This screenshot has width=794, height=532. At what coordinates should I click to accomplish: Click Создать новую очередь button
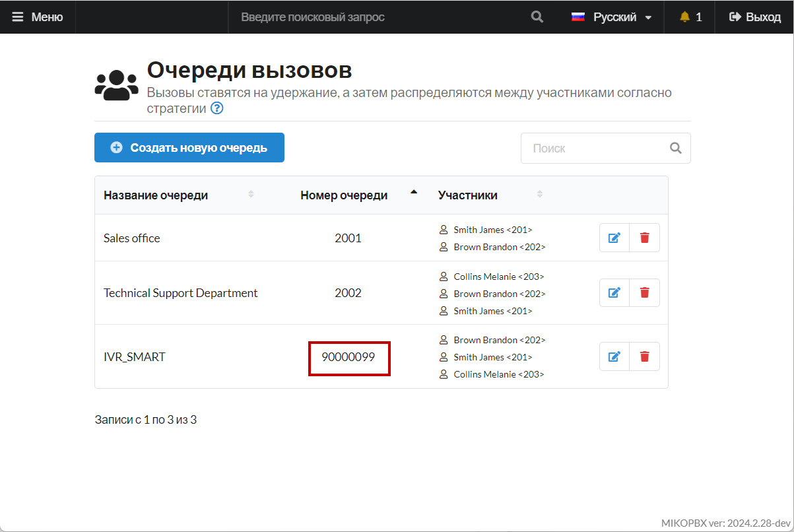pyautogui.click(x=189, y=148)
